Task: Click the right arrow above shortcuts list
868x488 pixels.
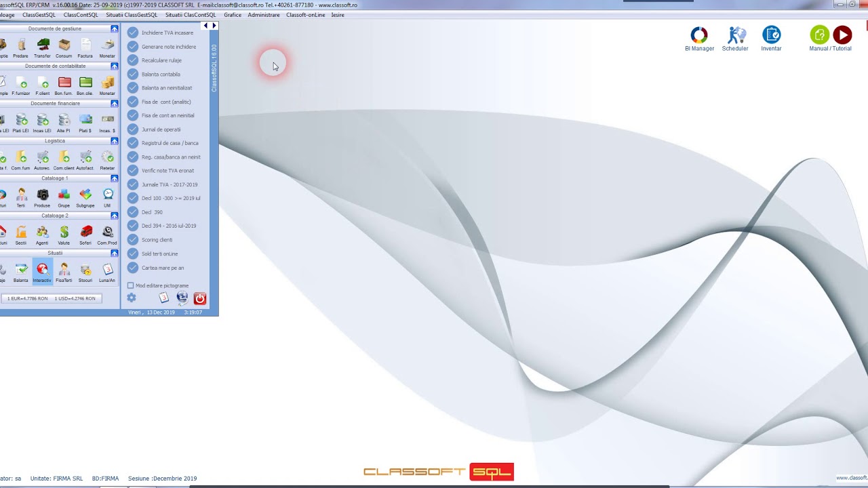Action: (214, 26)
